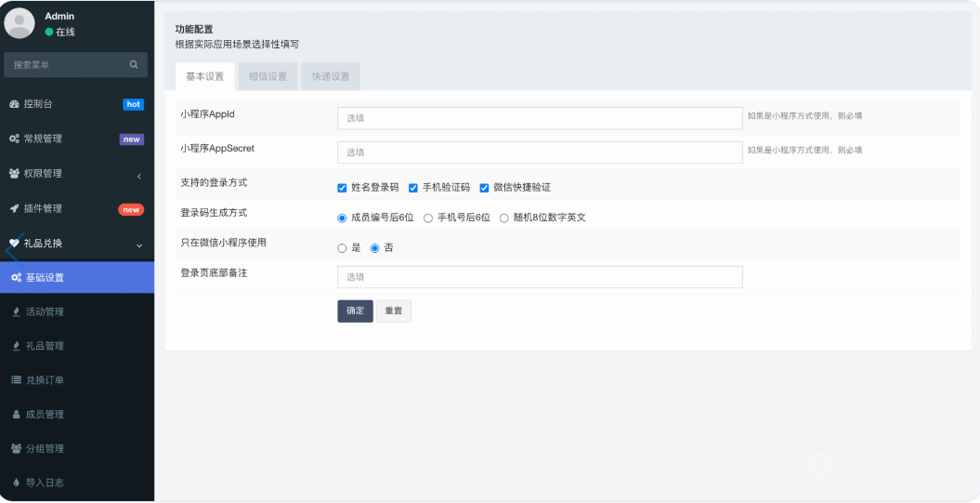Image resolution: width=980 pixels, height=503 pixels.
Task: Click the 兑换订单 list icon
Action: (x=16, y=380)
